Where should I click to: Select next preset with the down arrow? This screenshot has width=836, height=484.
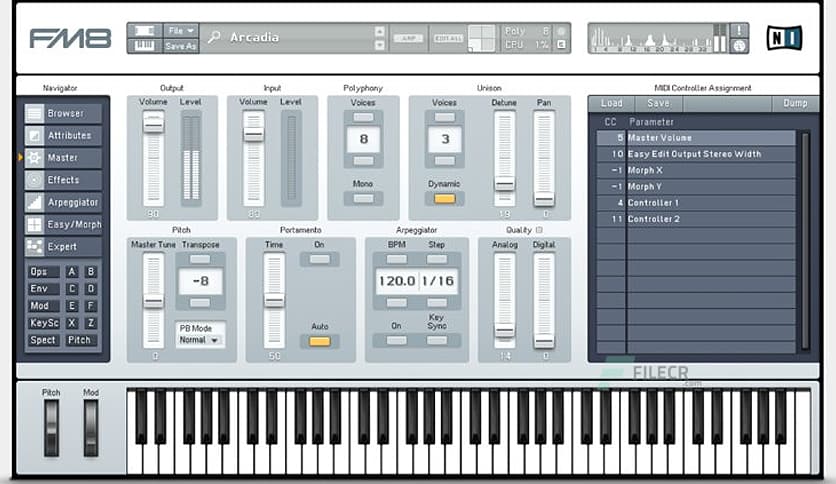click(x=380, y=45)
